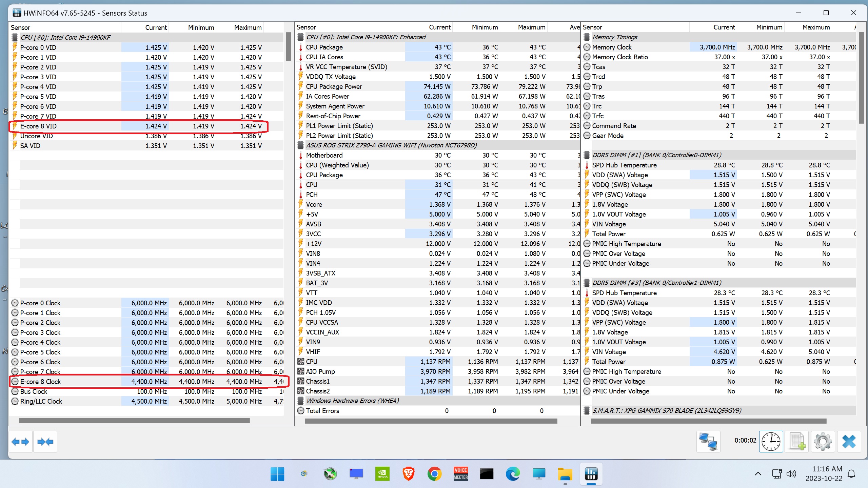868x488 pixels.
Task: Select the Command Rate row
Action: pyautogui.click(x=719, y=126)
